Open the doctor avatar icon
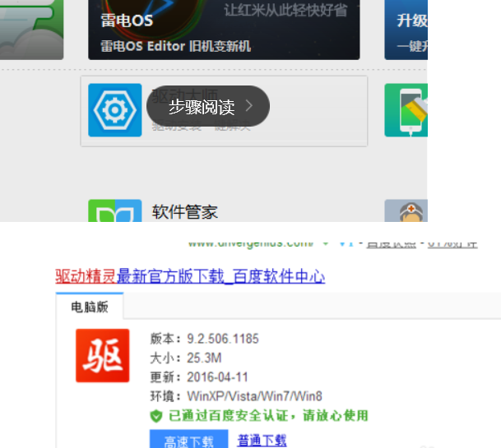The height and width of the screenshot is (448, 501). pyautogui.click(x=406, y=210)
